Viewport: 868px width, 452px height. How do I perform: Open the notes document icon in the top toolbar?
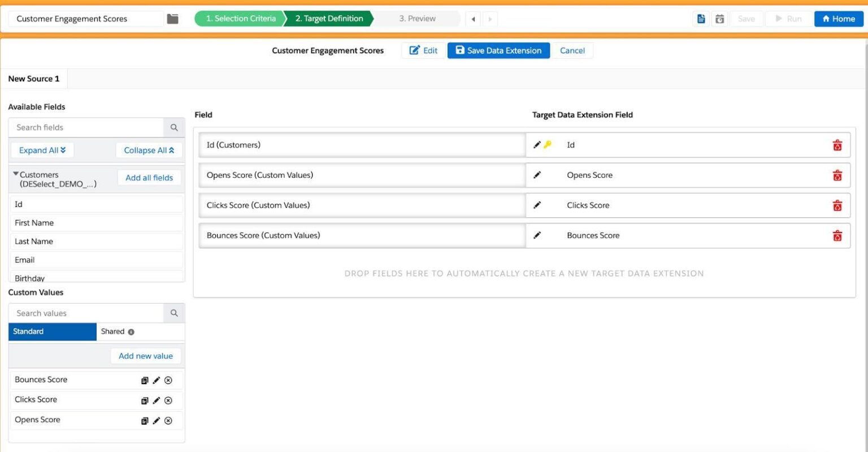pos(701,18)
